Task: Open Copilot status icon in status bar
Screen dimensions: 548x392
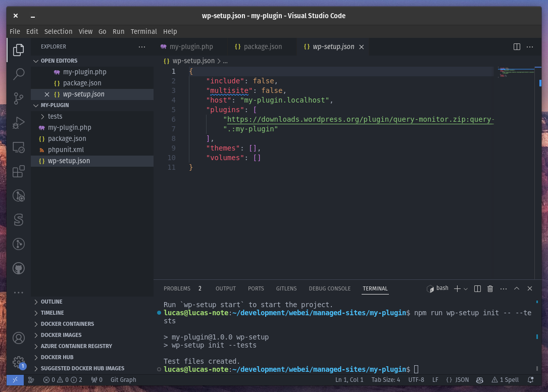Action: pos(479,380)
